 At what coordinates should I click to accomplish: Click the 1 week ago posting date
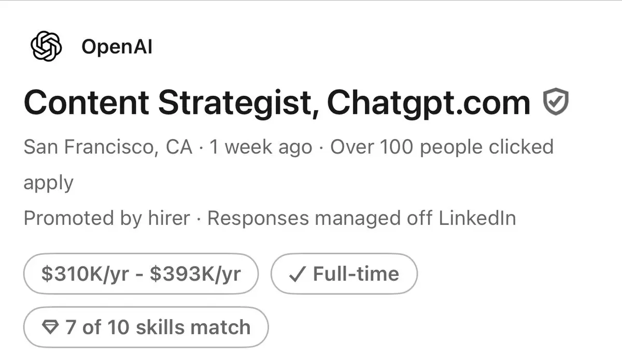[261, 148]
